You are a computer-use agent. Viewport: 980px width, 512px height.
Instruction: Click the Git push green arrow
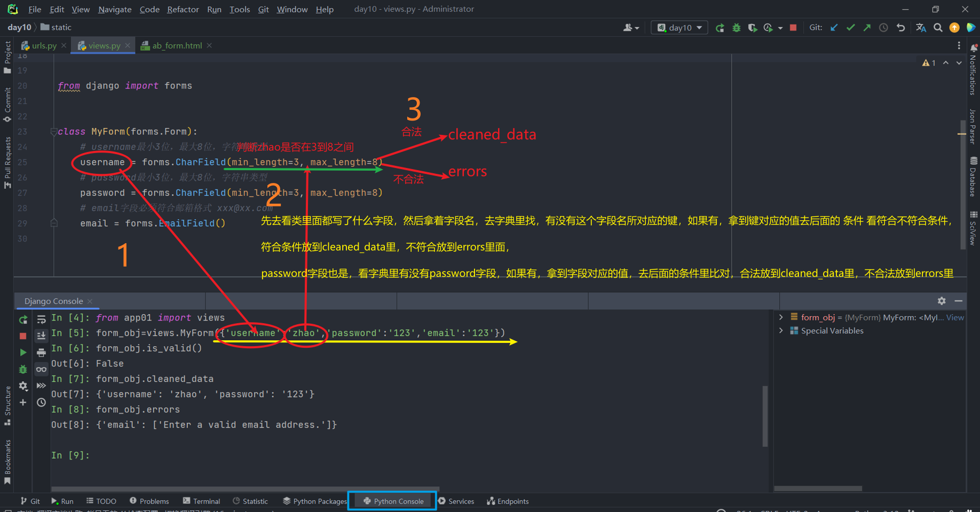(867, 28)
